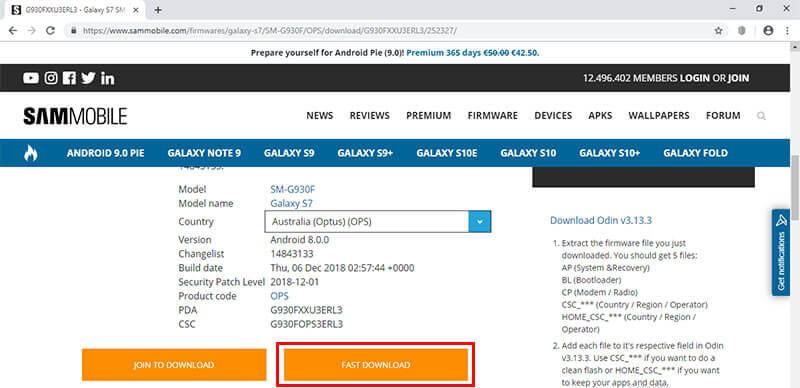Click the browser forward arrow
The width and height of the screenshot is (800, 388).
click(32, 31)
